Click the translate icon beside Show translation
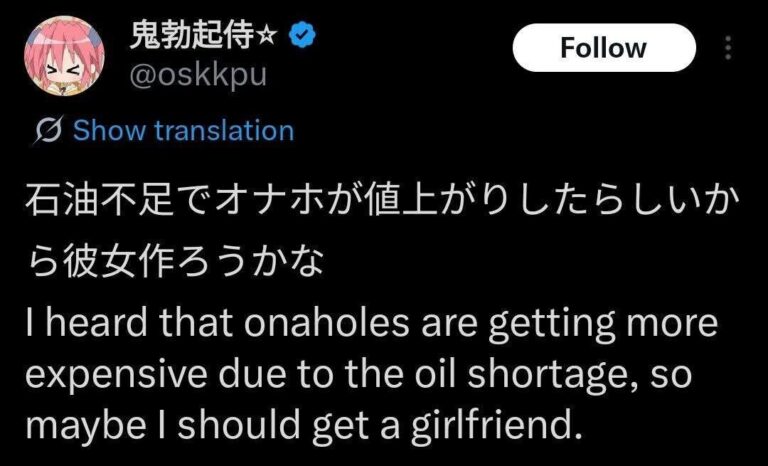The width and height of the screenshot is (768, 466). tap(47, 131)
